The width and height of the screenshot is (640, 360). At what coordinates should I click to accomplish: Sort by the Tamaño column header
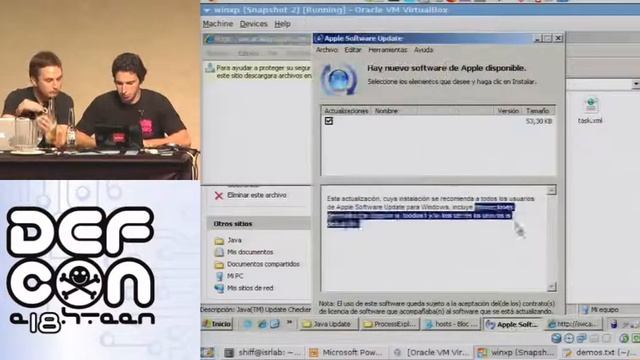(538, 111)
